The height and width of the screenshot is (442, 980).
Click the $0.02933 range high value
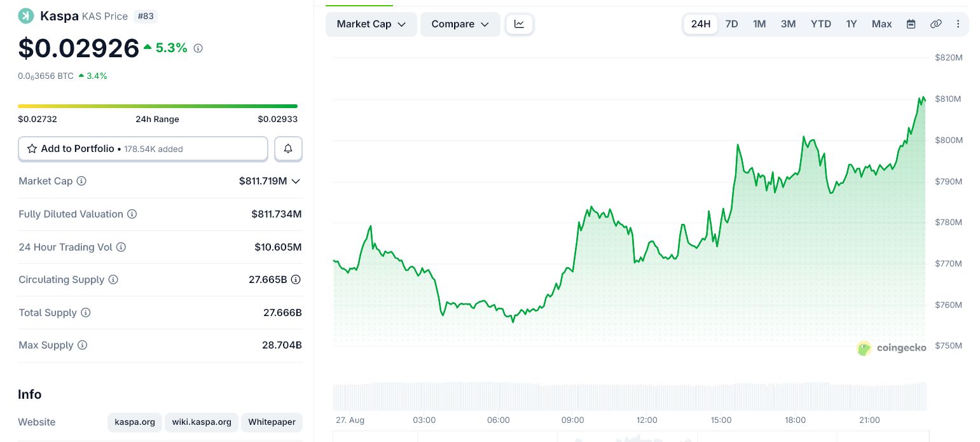point(278,119)
